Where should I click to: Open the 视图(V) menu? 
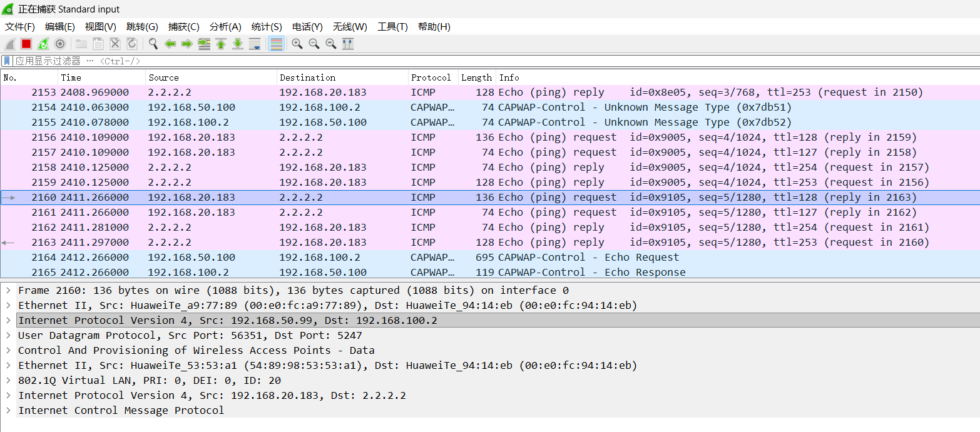point(101,27)
